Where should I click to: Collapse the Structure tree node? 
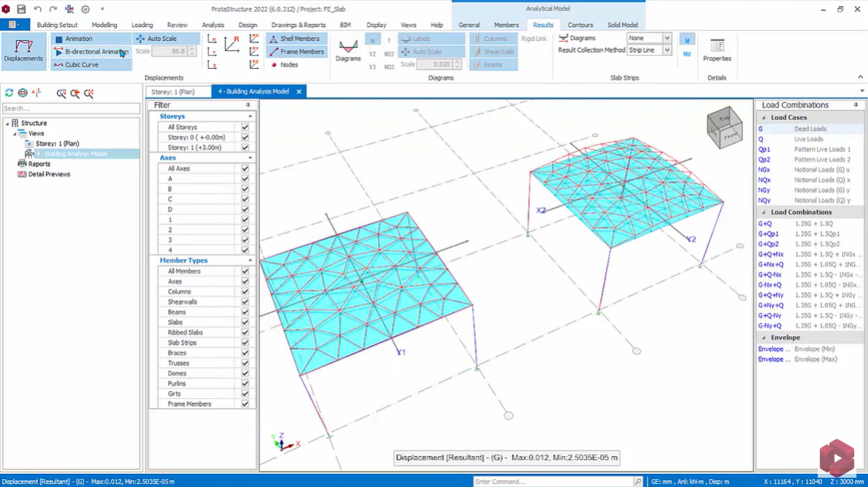point(7,123)
